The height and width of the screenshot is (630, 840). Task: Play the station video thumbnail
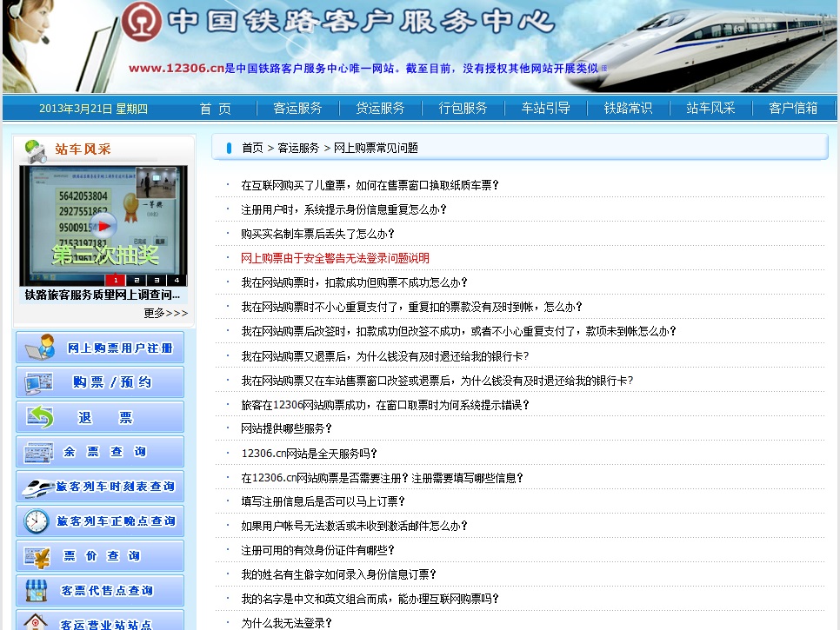(103, 226)
